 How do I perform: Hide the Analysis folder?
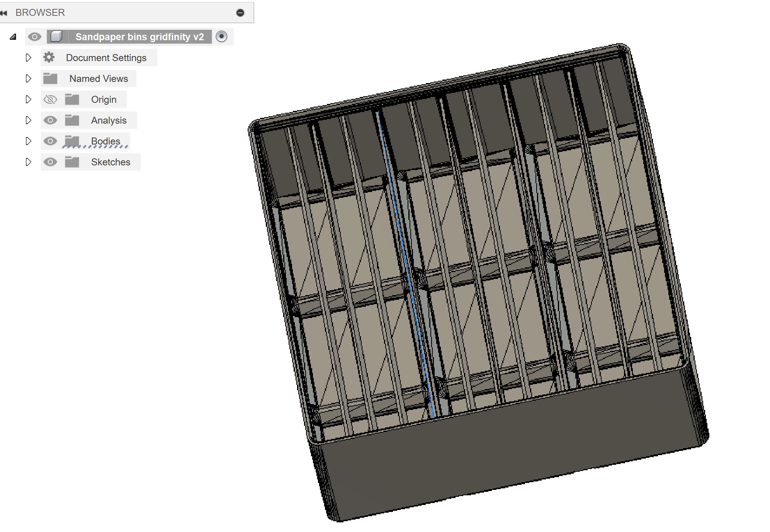tap(50, 120)
